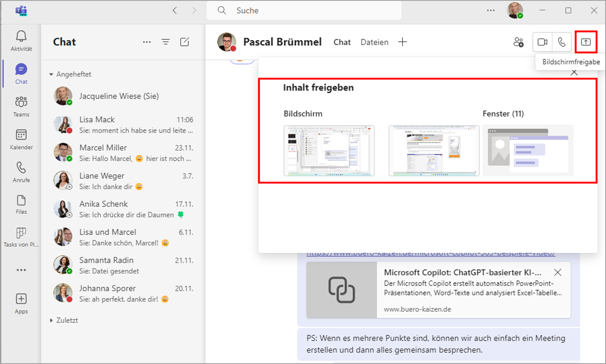Open the Microsoft Copilot link preview card
The image size is (606, 364).
point(438,290)
